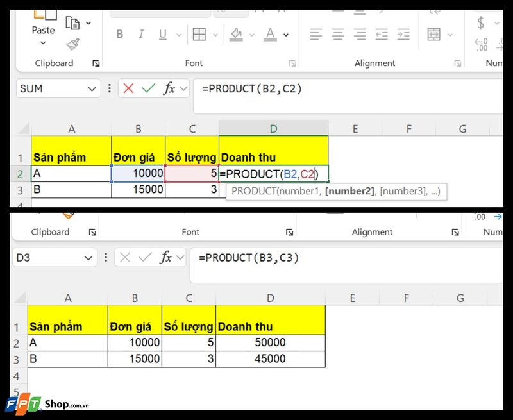The image size is (513, 420).
Task: Apply Accounting Number Format with the $ icon
Action: (480, 22)
